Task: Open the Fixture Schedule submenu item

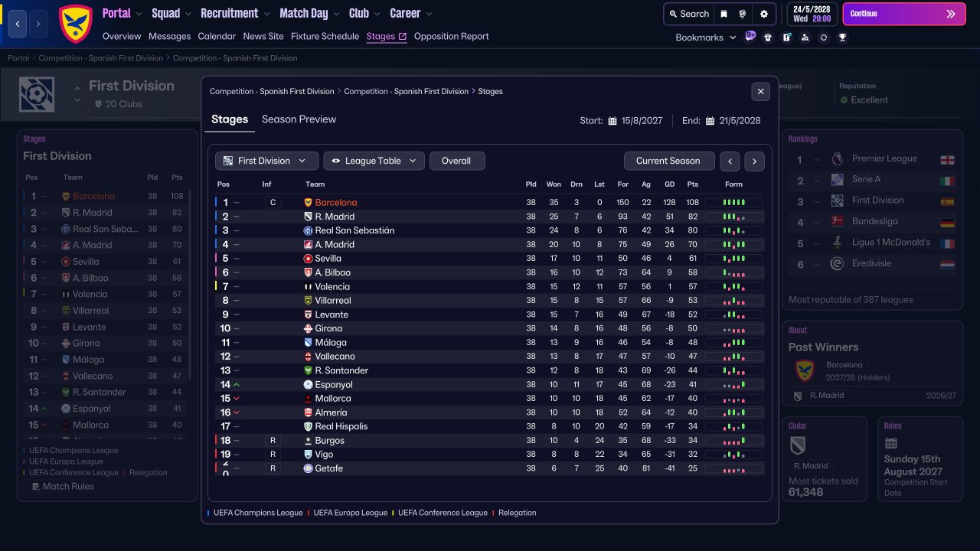Action: (325, 36)
